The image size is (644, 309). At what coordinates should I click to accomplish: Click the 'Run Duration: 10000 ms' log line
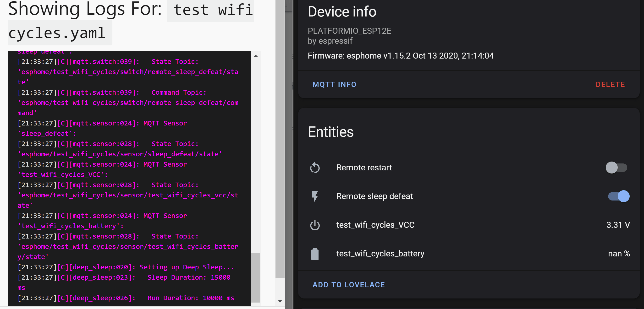tap(126, 298)
